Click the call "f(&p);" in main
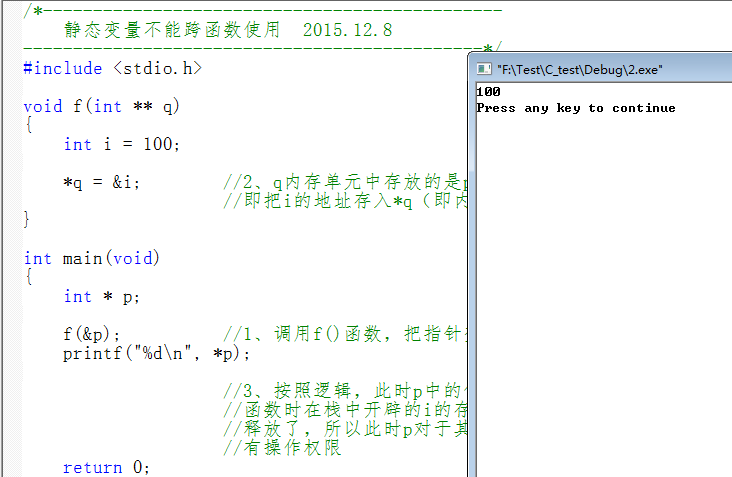732x477 pixels. [92, 334]
